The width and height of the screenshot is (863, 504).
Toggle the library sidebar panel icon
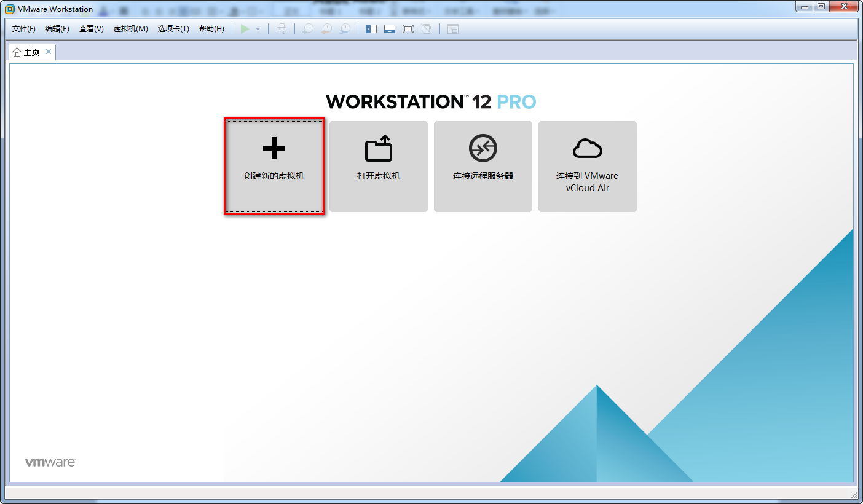pyautogui.click(x=371, y=29)
